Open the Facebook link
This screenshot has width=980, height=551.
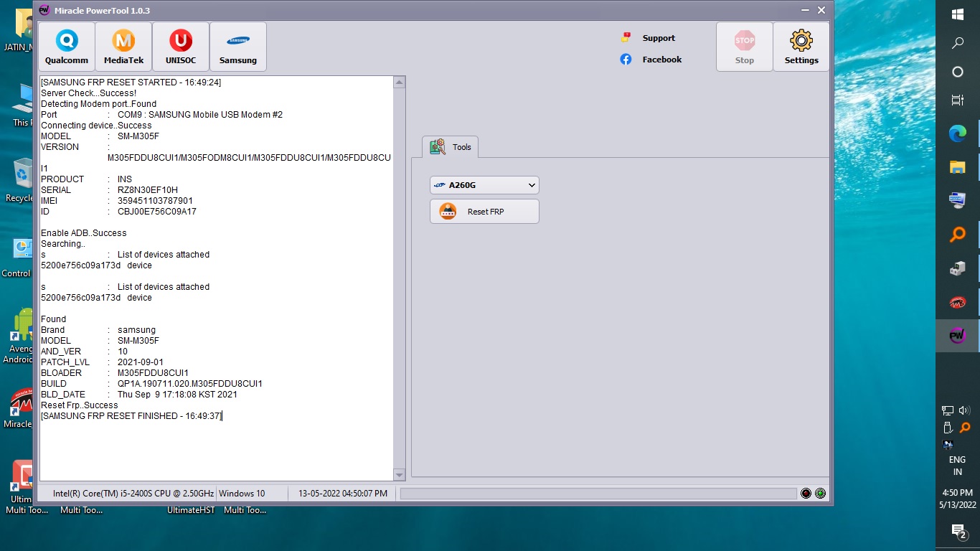651,60
